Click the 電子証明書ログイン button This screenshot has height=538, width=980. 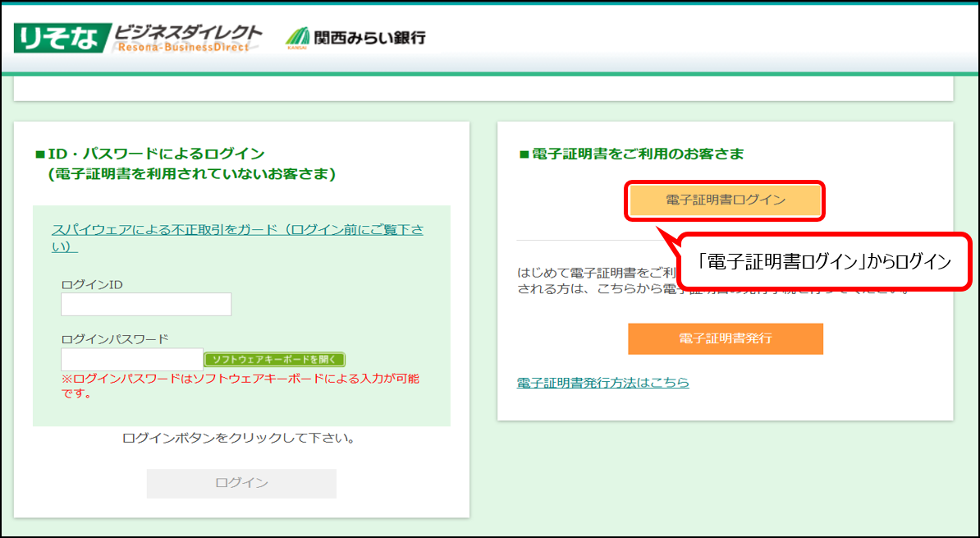[725, 200]
